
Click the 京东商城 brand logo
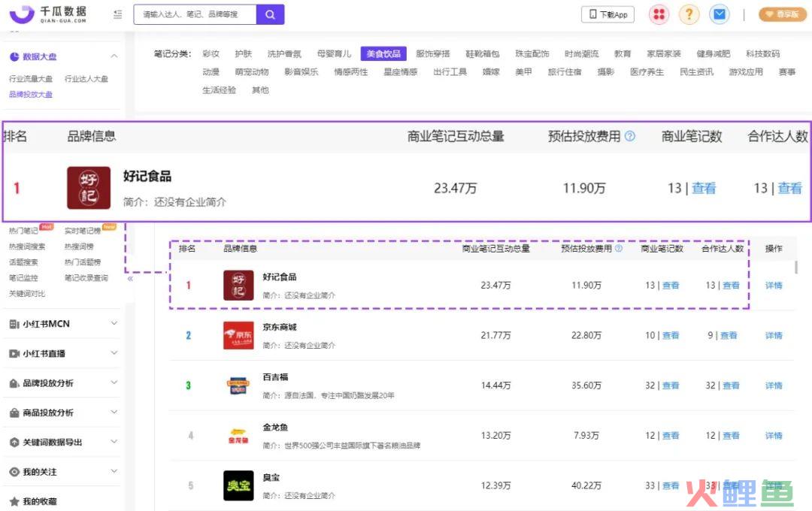click(238, 335)
